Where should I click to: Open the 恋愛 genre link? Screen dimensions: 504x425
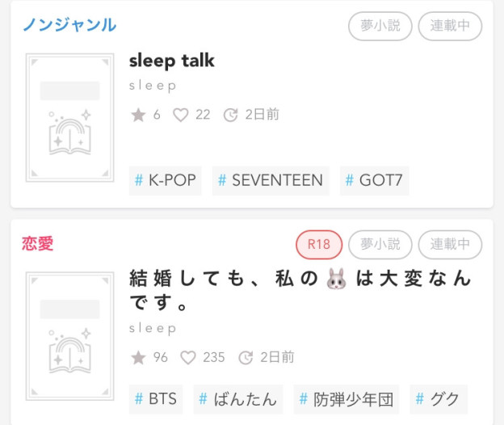coord(38,243)
